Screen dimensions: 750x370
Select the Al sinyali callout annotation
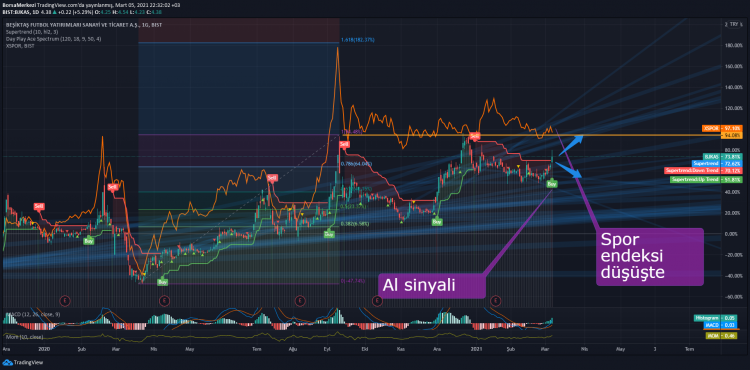click(x=431, y=286)
